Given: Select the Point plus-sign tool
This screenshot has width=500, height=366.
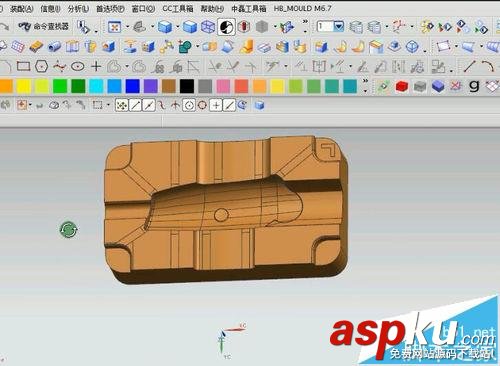Looking at the screenshot, I should (96, 67).
